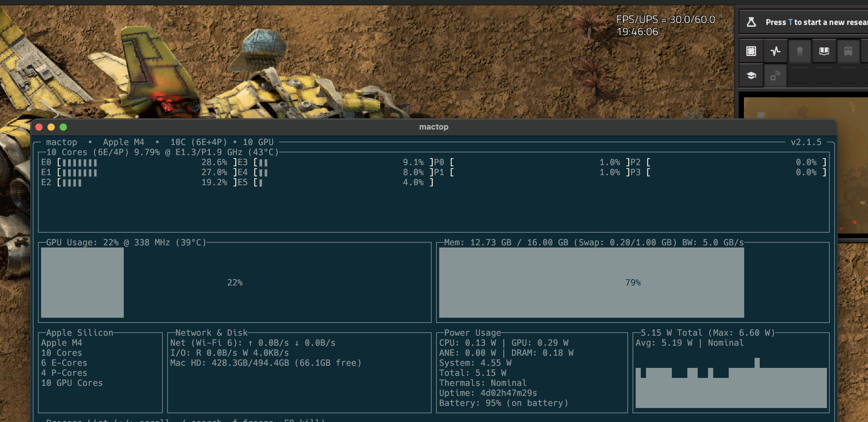Click the greyed-out upward arrow shortcut in Factorio
Image resolution: width=868 pixels, height=422 pixels.
[800, 51]
